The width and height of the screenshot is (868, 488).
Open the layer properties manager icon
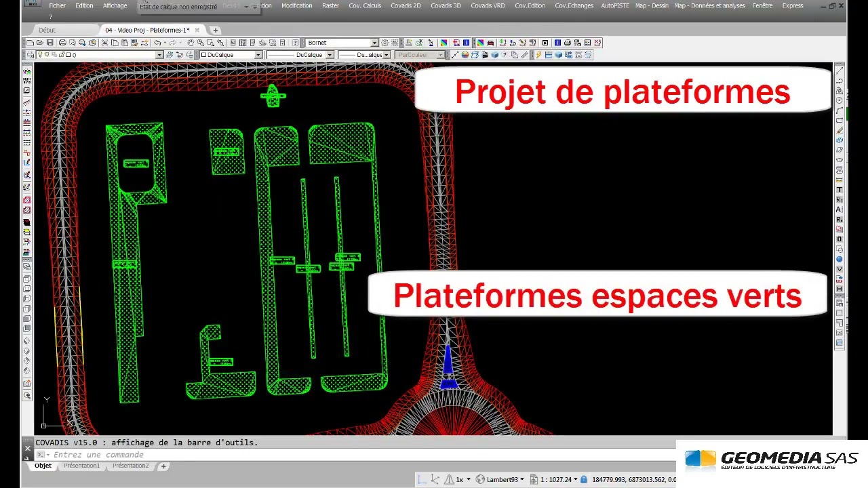coord(30,54)
